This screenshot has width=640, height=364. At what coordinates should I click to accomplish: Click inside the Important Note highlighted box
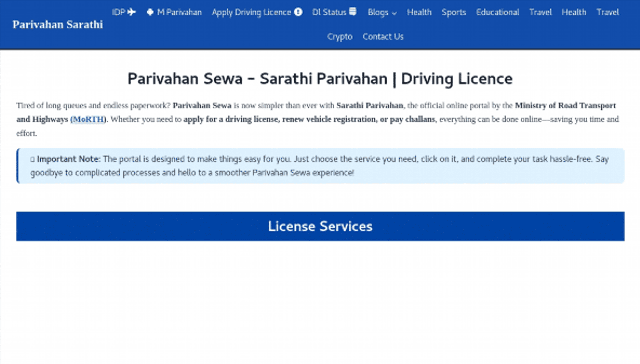coord(320,166)
